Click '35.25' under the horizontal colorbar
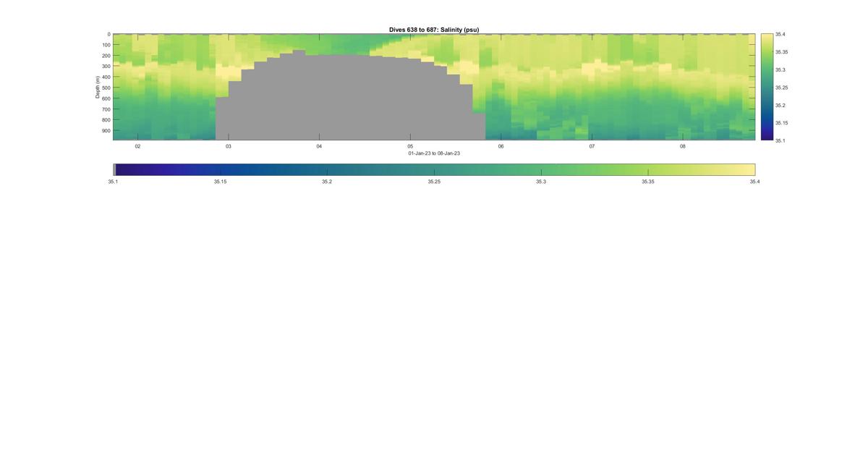 (x=434, y=182)
